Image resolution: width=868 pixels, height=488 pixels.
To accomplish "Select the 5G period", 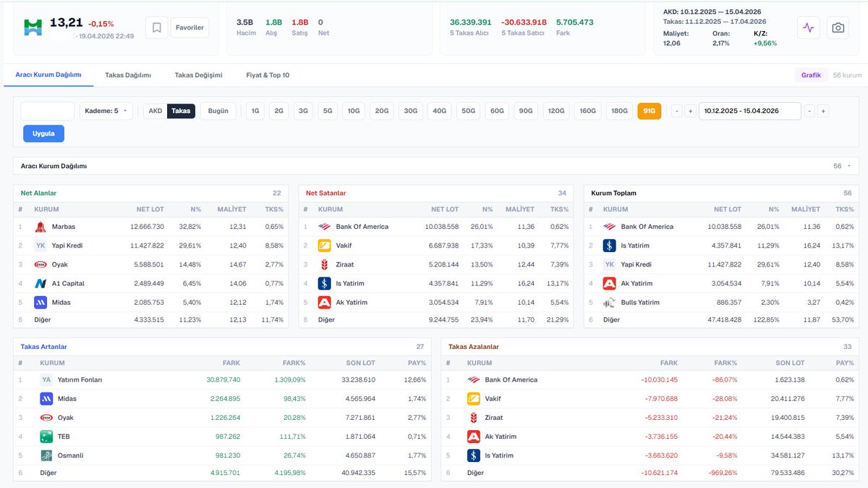I will coord(328,111).
